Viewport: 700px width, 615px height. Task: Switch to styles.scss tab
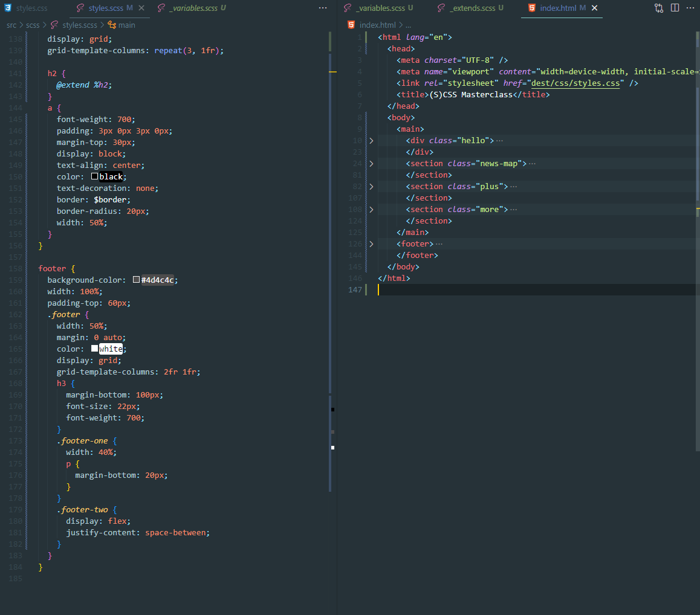105,8
